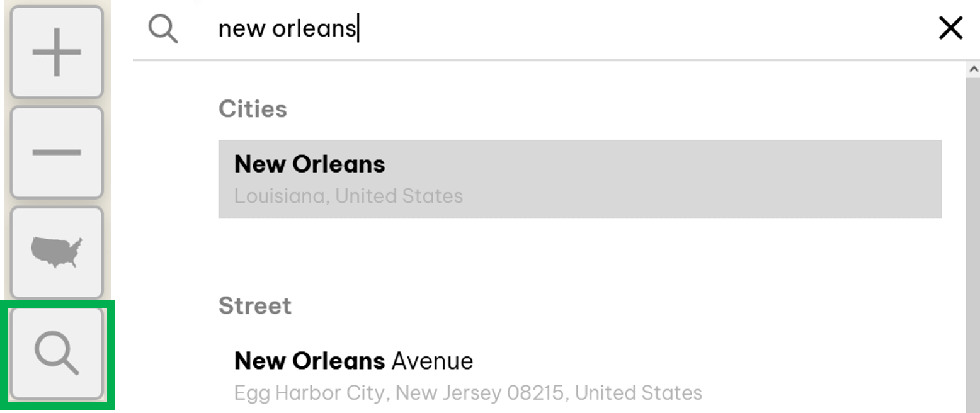Click the "Louisiana, United States" subtitle

[x=348, y=196]
